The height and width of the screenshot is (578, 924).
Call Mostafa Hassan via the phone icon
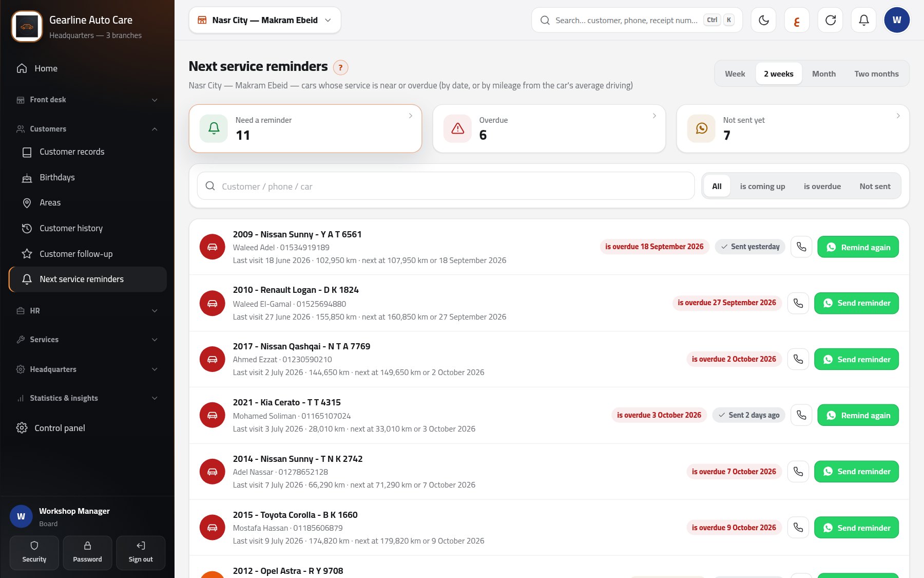tap(798, 528)
